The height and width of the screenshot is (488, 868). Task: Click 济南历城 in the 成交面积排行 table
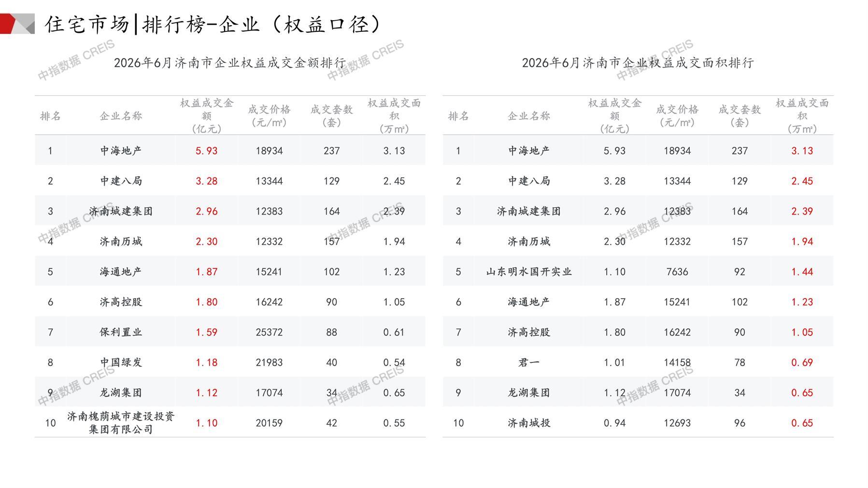coord(529,242)
